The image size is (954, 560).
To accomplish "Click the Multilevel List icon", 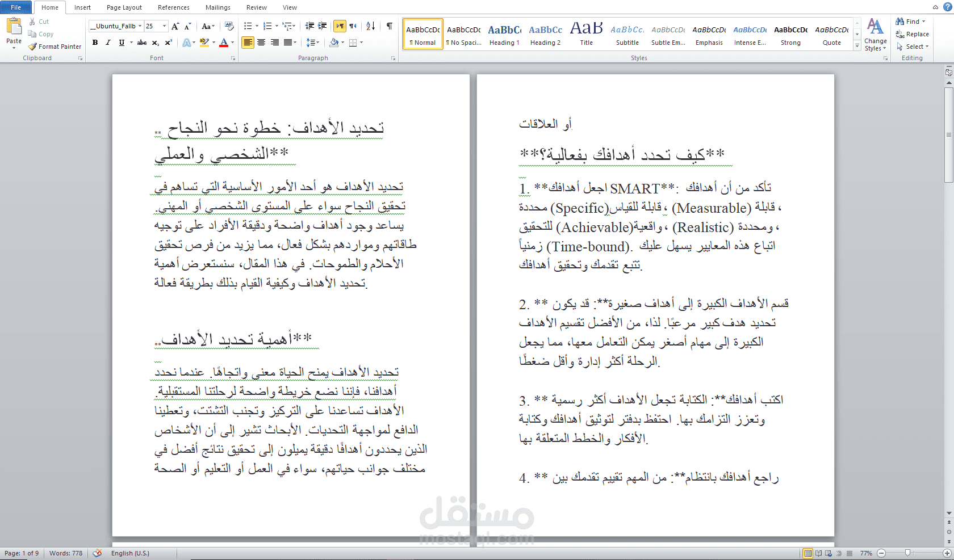I will (287, 26).
